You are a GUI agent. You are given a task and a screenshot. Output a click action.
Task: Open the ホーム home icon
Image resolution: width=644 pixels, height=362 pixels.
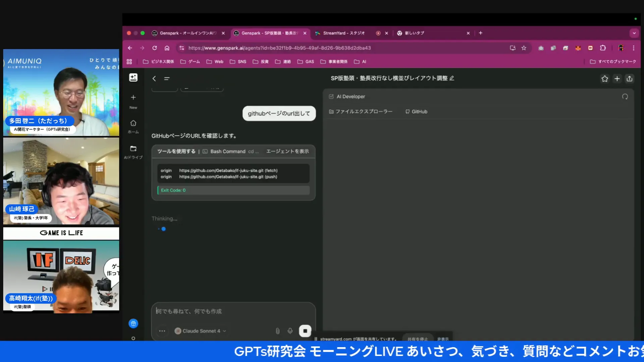pyautogui.click(x=133, y=123)
